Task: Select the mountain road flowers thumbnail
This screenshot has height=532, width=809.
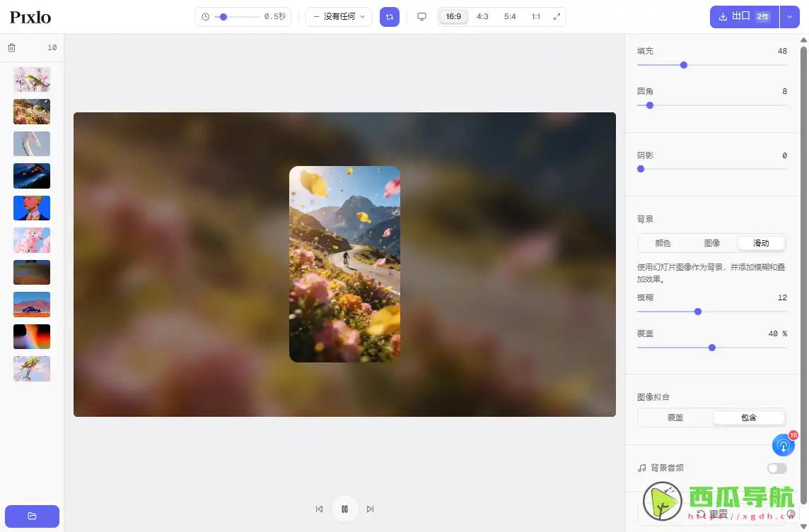Action: pos(32,112)
